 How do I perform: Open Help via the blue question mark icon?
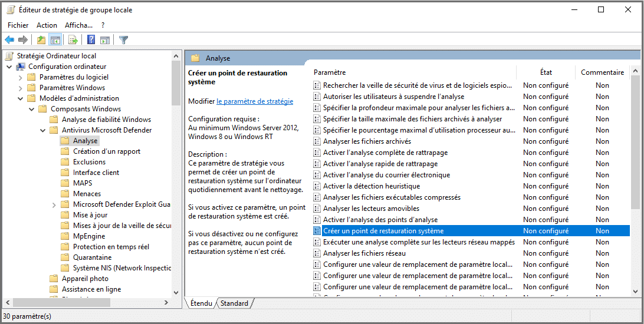point(91,40)
